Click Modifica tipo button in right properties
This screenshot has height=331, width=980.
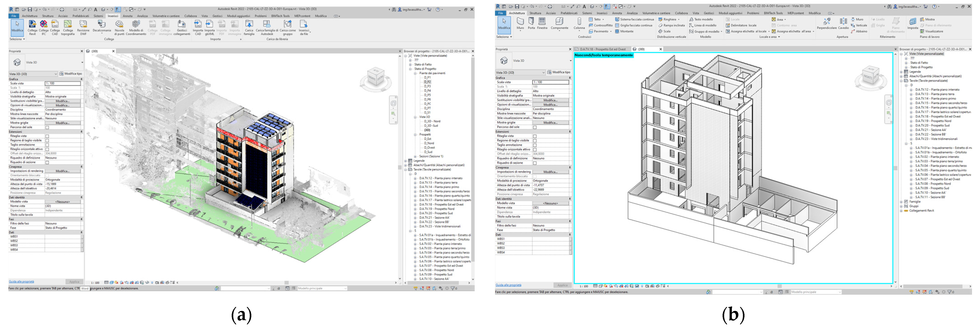pos(559,72)
